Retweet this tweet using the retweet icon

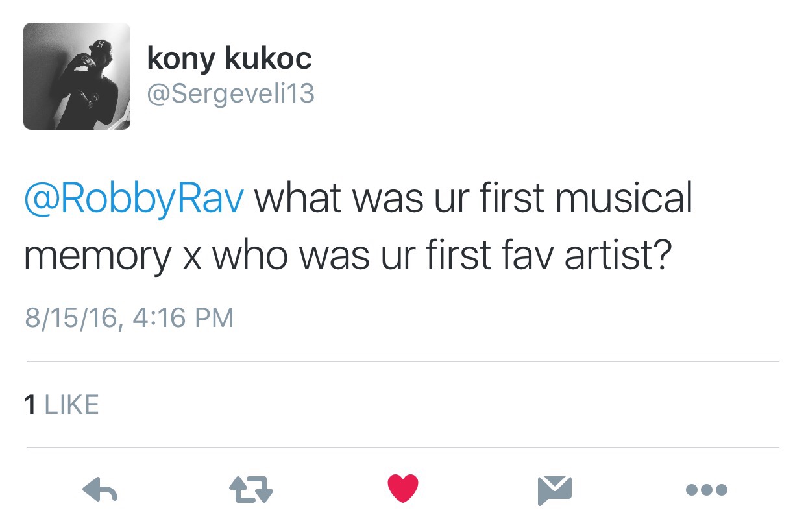click(251, 490)
